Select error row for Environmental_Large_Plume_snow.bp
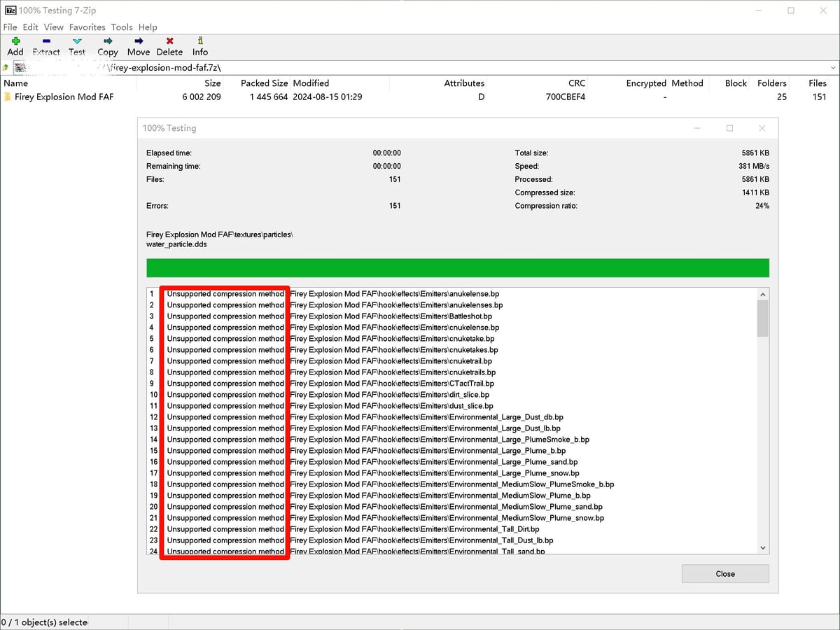 (x=451, y=473)
